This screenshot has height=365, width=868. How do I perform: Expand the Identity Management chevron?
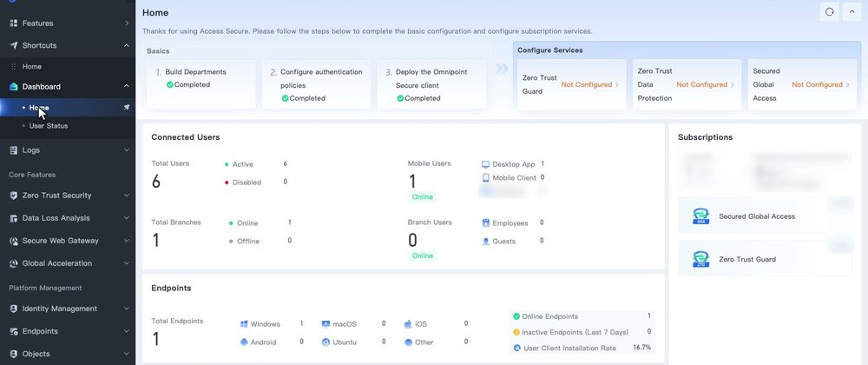127,309
